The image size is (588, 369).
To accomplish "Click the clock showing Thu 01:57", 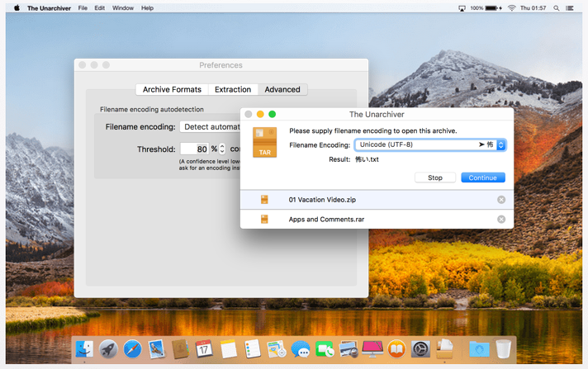I will pos(533,8).
